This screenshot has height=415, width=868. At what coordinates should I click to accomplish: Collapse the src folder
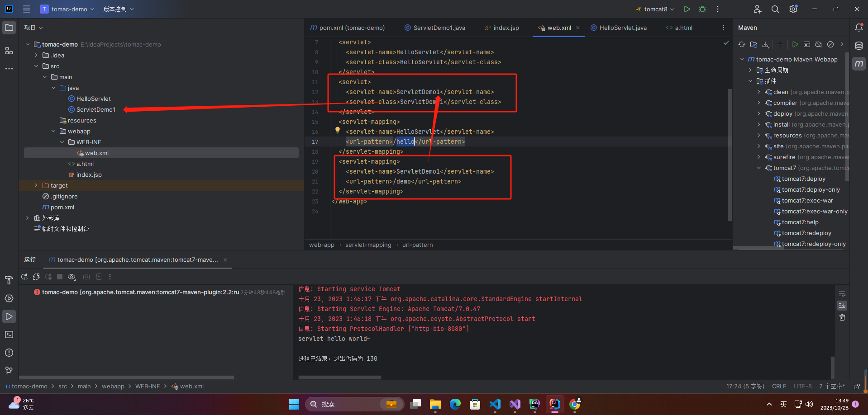coord(36,66)
